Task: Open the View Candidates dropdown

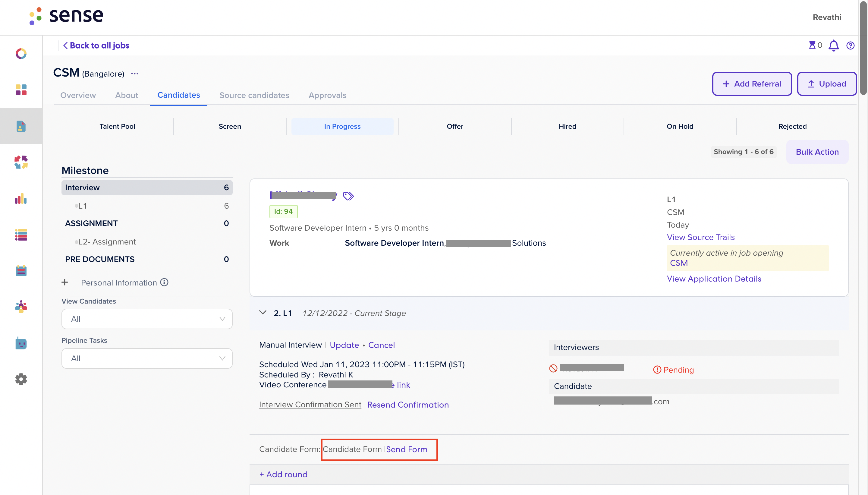Action: [147, 319]
